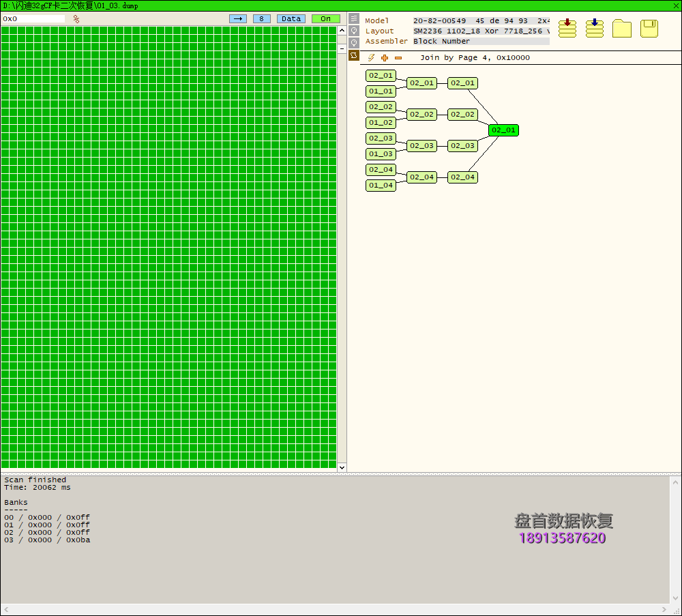The width and height of the screenshot is (682, 616).
Task: Select input node 02_03 in first column
Action: (x=381, y=138)
